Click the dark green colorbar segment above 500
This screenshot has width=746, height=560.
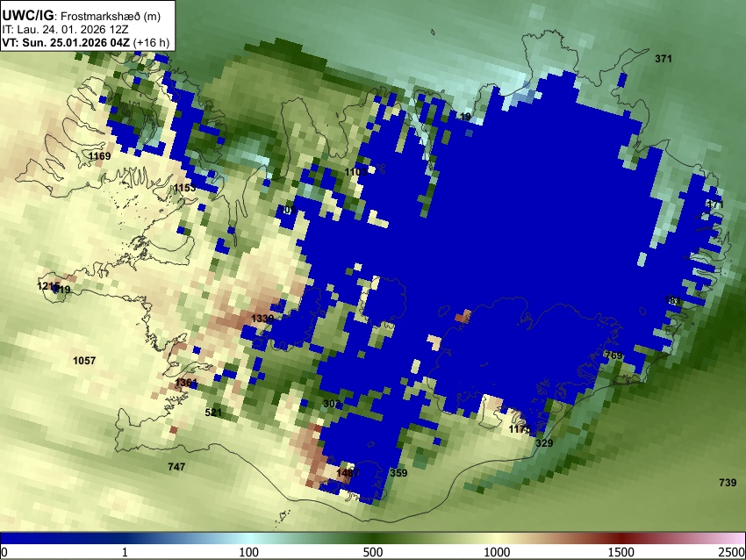click(373, 538)
